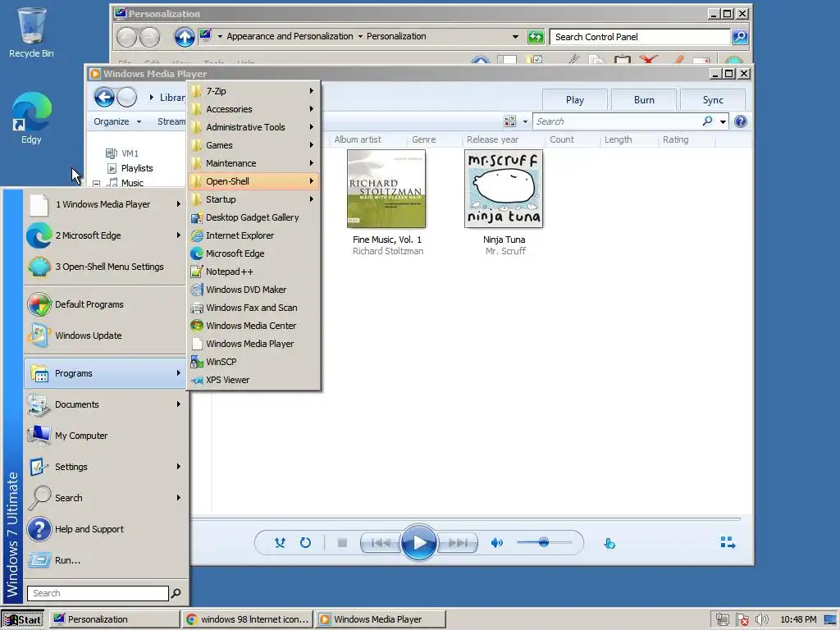This screenshot has height=630, width=840.
Task: Go back in Windows Media Player
Action: (x=104, y=98)
